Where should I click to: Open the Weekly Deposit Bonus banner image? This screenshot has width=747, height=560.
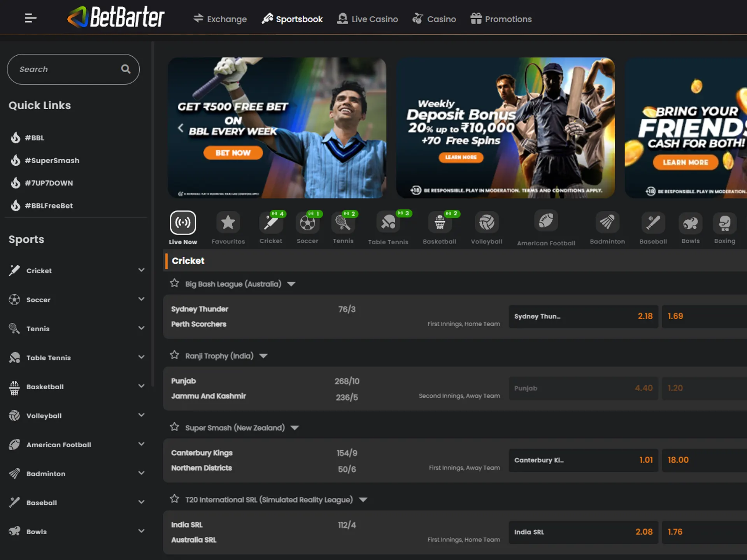[x=505, y=128]
